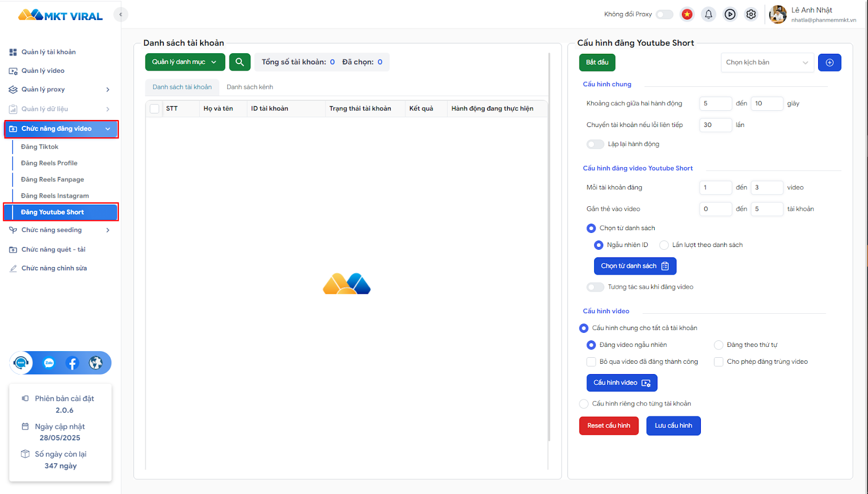868x494 pixels.
Task: Expand Quản lý proxy submenu
Action: (108, 90)
